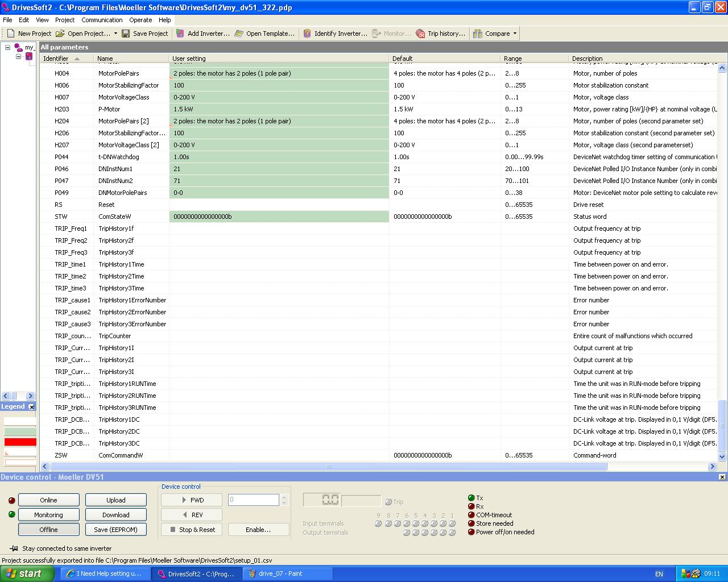Start the drive with FWD button
The image size is (728, 582).
point(192,500)
